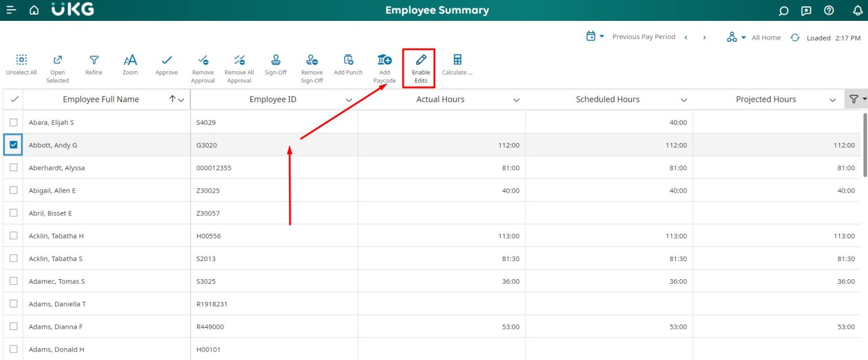Click the Previous Pay Period label
This screenshot has height=360, width=868.
click(644, 36)
